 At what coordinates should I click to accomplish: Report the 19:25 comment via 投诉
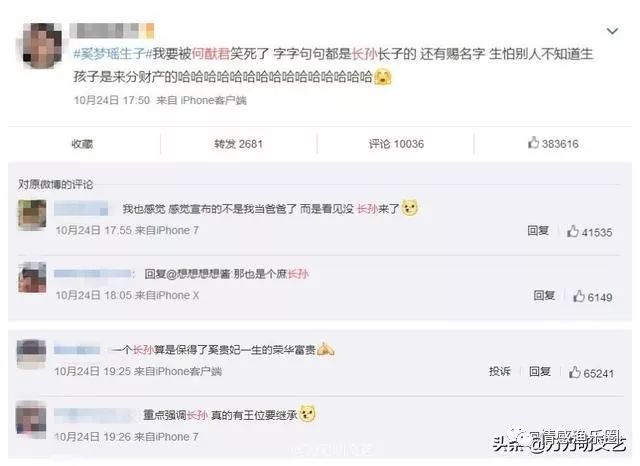(x=500, y=371)
